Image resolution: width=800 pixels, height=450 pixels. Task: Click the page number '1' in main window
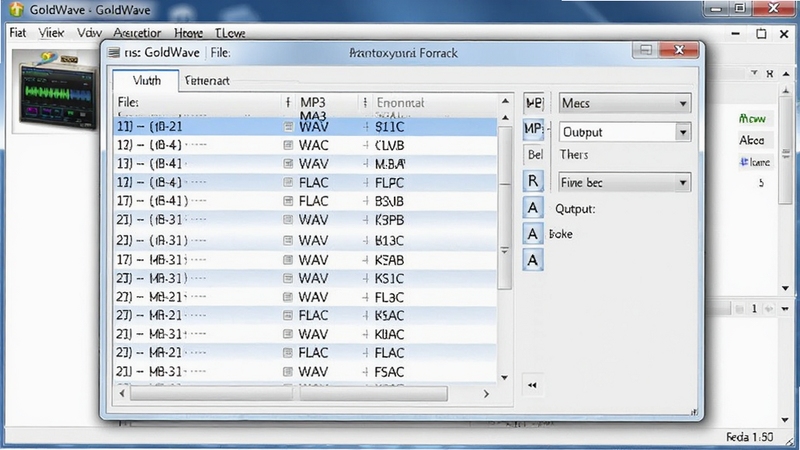[754, 309]
